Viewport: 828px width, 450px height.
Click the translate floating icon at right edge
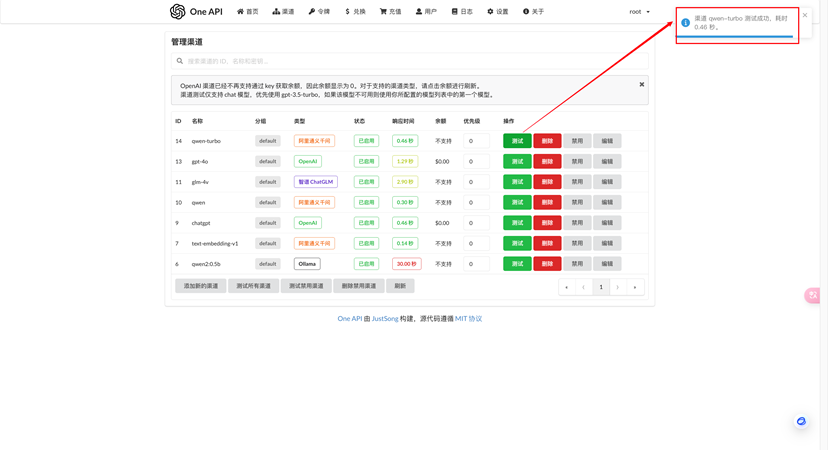[812, 295]
